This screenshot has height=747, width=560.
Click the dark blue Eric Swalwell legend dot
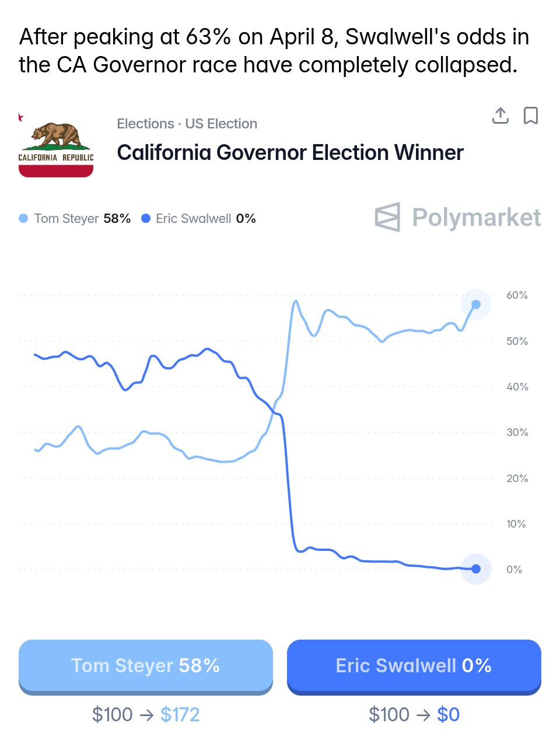(146, 218)
